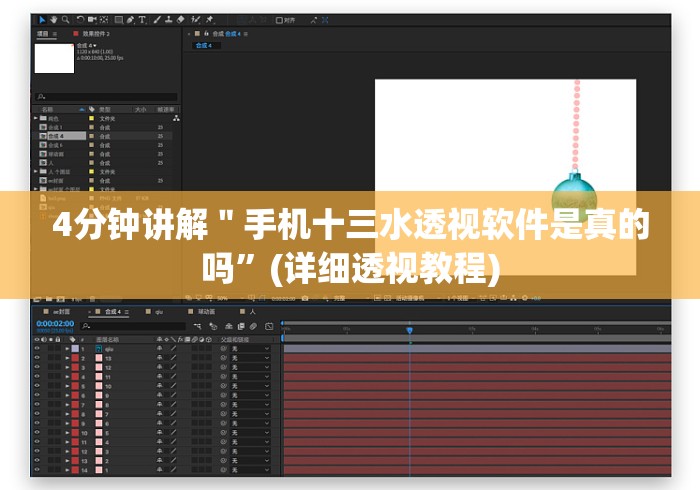The width and height of the screenshot is (700, 490).
Task: Open the 效果控件 panel tab
Action: [x=94, y=33]
